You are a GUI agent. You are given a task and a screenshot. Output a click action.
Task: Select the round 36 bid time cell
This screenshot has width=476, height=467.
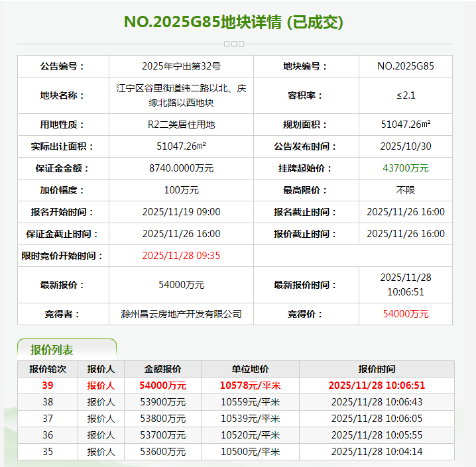pos(377,435)
